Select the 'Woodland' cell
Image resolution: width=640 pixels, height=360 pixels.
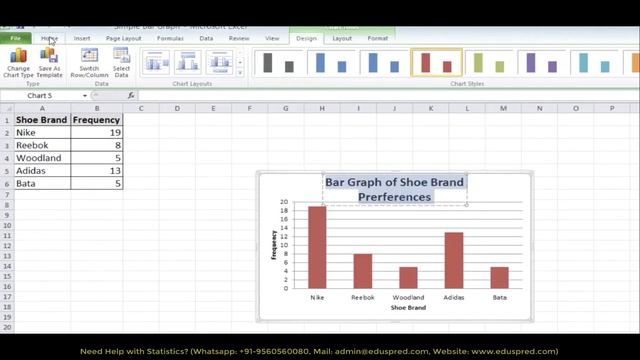coord(42,158)
